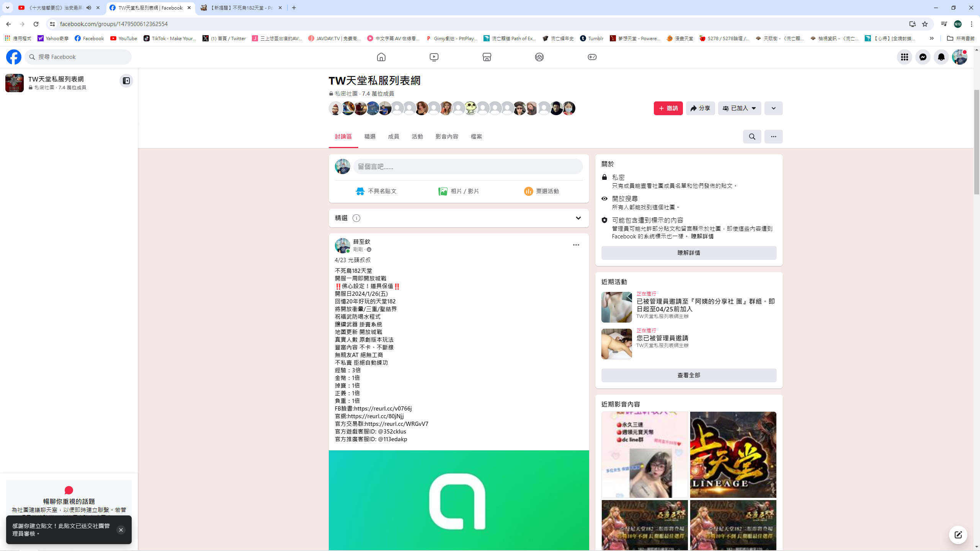Collapse the group sidebar panel icon
980x551 pixels.
(x=126, y=81)
